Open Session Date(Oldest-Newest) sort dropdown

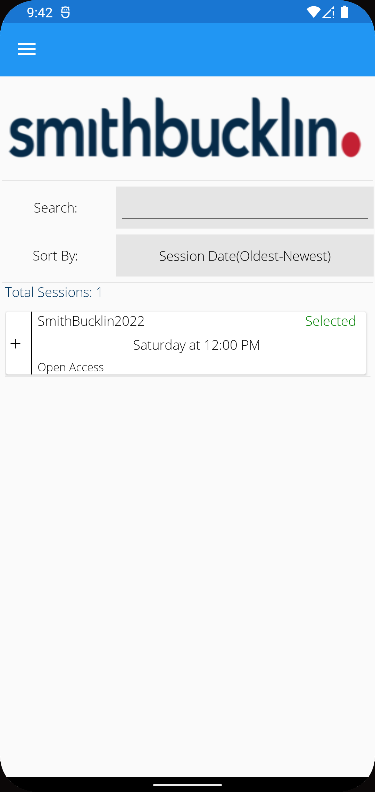[x=245, y=256]
